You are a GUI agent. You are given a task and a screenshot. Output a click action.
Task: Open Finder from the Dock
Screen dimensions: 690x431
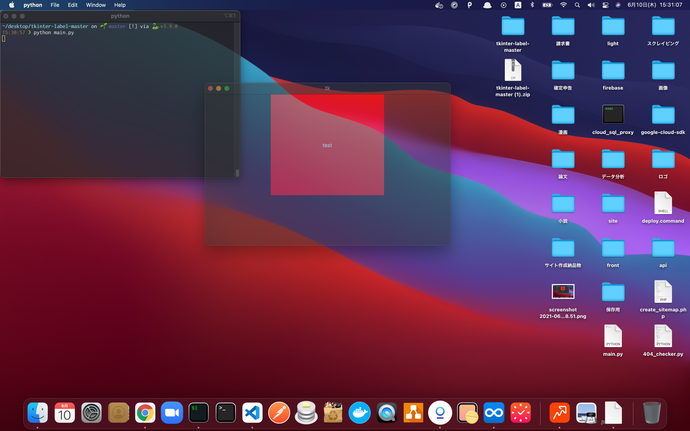click(x=38, y=413)
